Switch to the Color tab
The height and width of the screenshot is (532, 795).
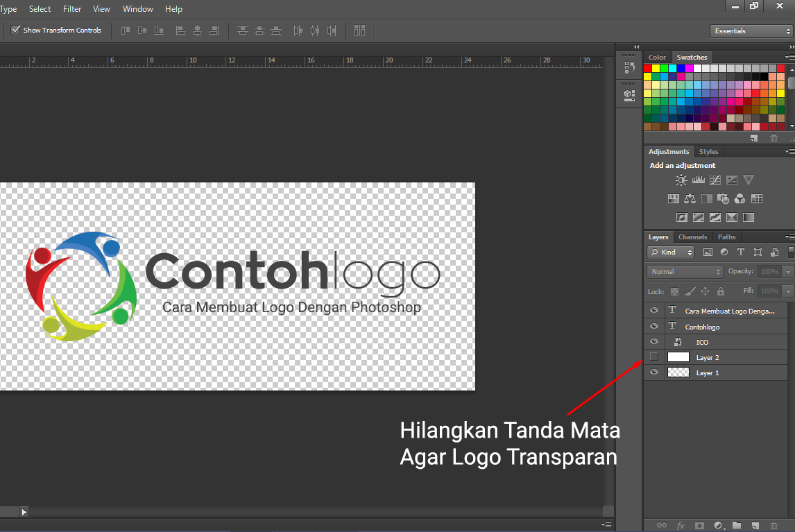coord(657,58)
